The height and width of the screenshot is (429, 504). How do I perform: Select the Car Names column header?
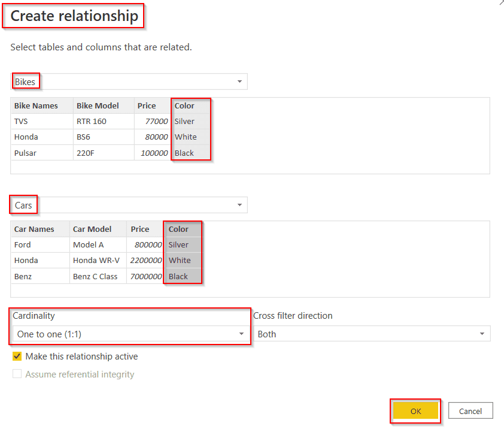point(40,229)
